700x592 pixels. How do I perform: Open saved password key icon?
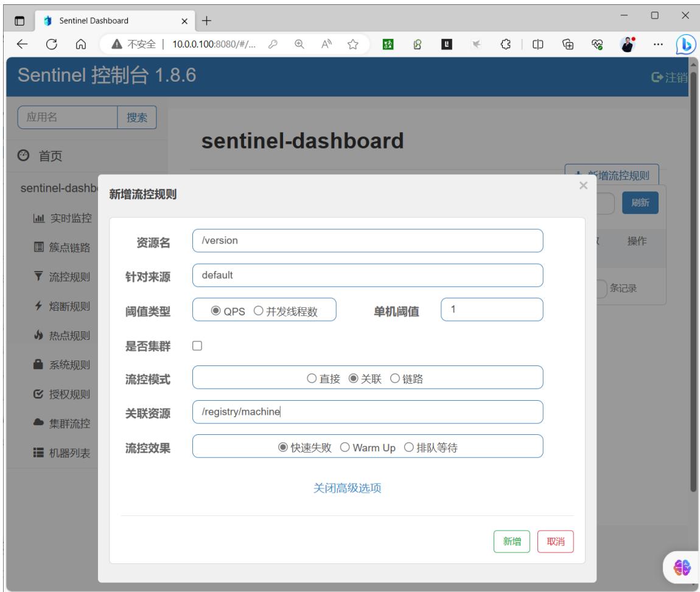tap(273, 44)
